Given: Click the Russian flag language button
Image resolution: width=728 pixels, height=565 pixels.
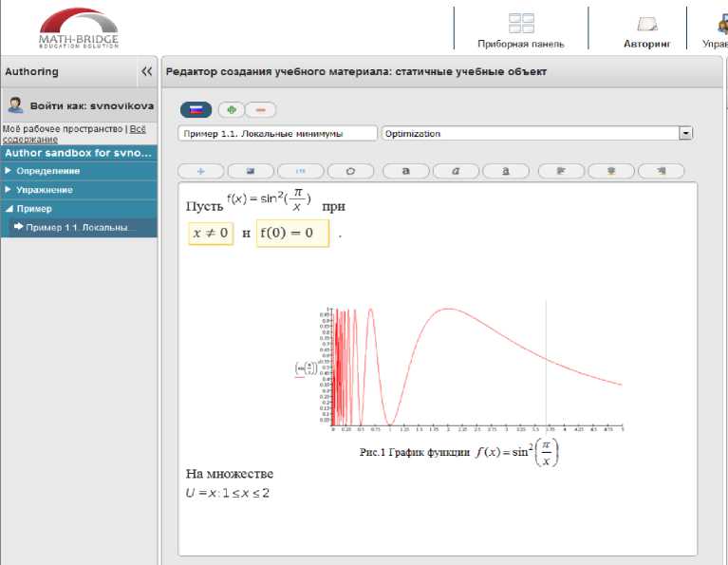Looking at the screenshot, I should [196, 109].
